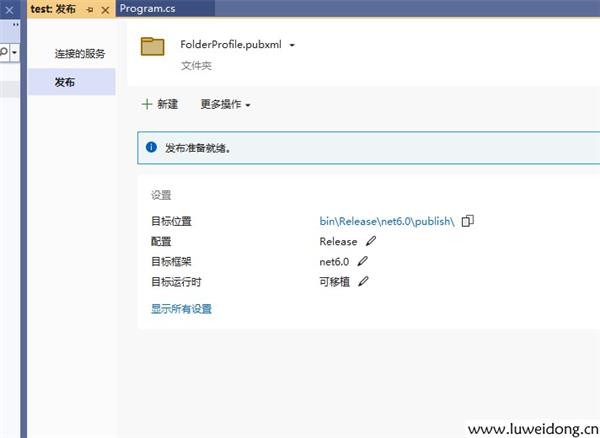Edit the net6.0 target framework
Screen dimensions: 600x438
(363, 261)
